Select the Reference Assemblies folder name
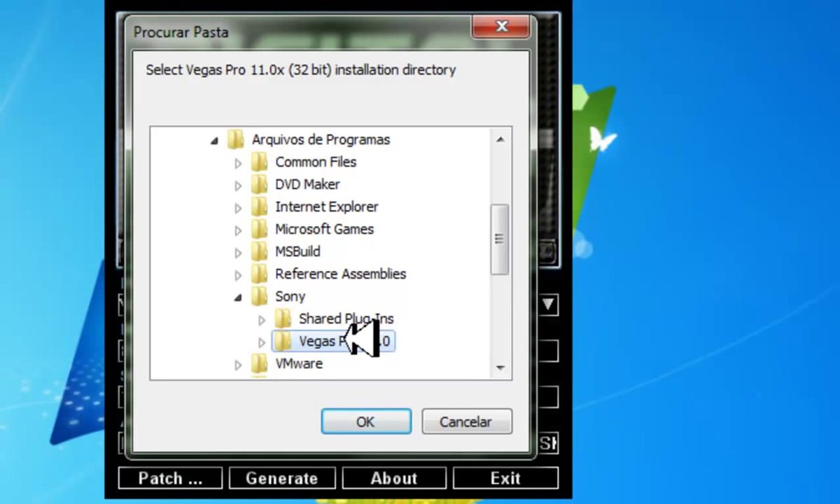This screenshot has width=840, height=504. pos(340,274)
